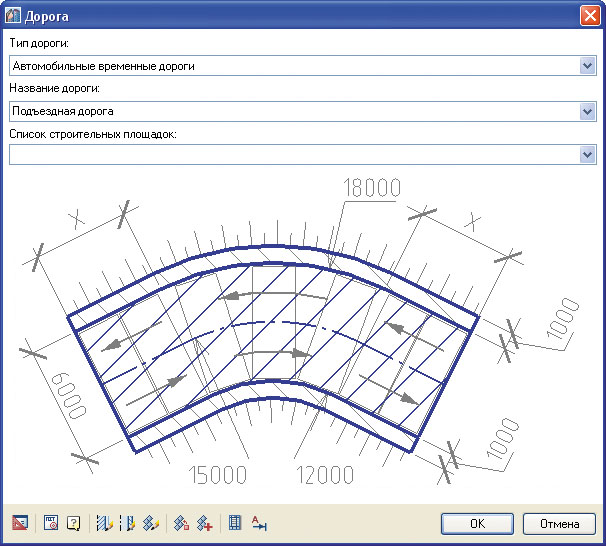
Task: Click the lower 1000 shoulder dimension
Action: (x=502, y=438)
